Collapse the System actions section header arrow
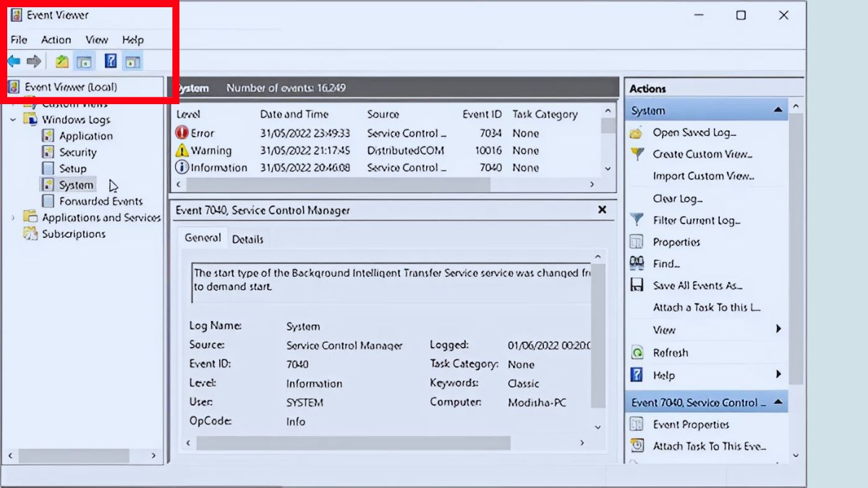The height and width of the screenshot is (488, 868). click(x=778, y=111)
